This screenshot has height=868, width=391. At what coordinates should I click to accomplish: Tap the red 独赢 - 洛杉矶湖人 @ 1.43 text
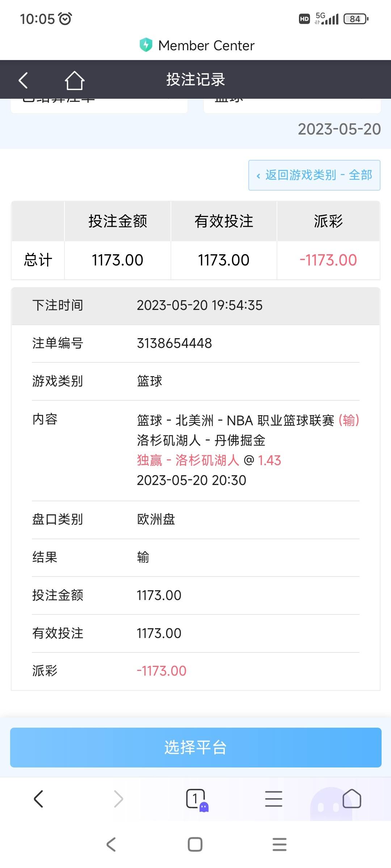(209, 460)
